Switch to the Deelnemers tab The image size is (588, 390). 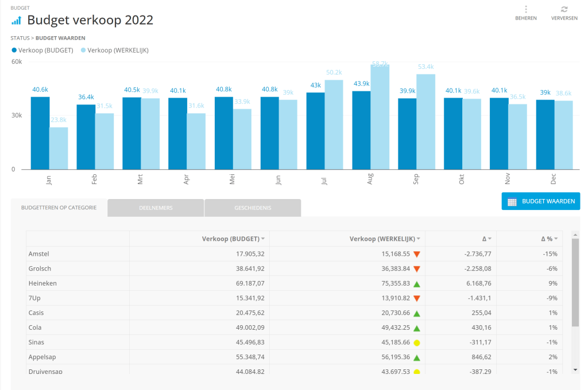[156, 208]
